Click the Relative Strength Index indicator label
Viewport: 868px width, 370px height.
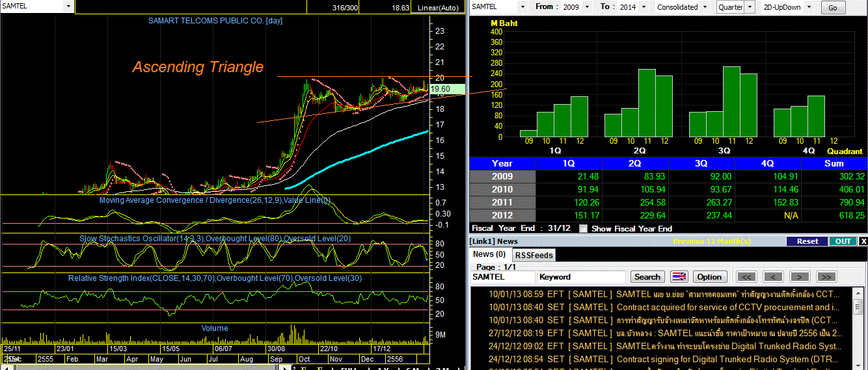point(215,278)
